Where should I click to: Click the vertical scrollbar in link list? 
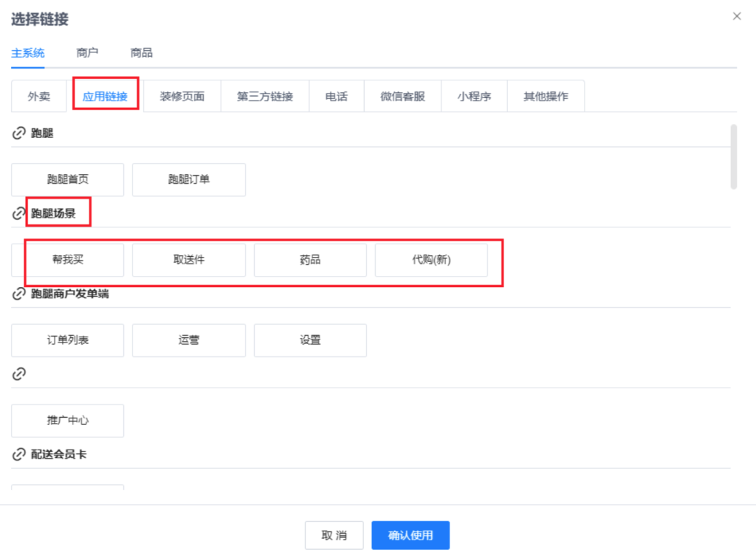733,157
